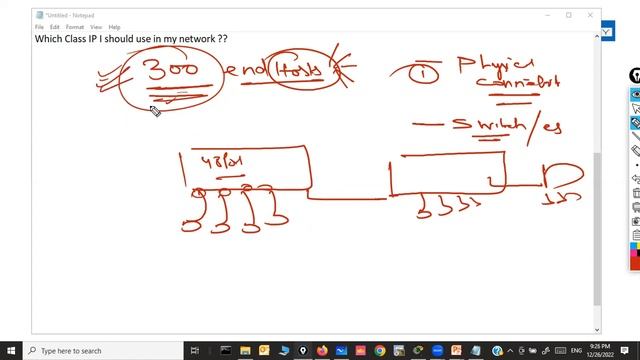Open the Help menu in Notepad

pyautogui.click(x=114, y=27)
